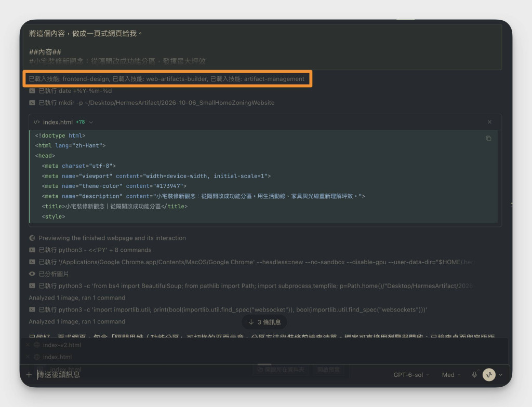The image size is (532, 407).
Task: Focus the 傳送後續訊息 message input
Action: (210, 374)
